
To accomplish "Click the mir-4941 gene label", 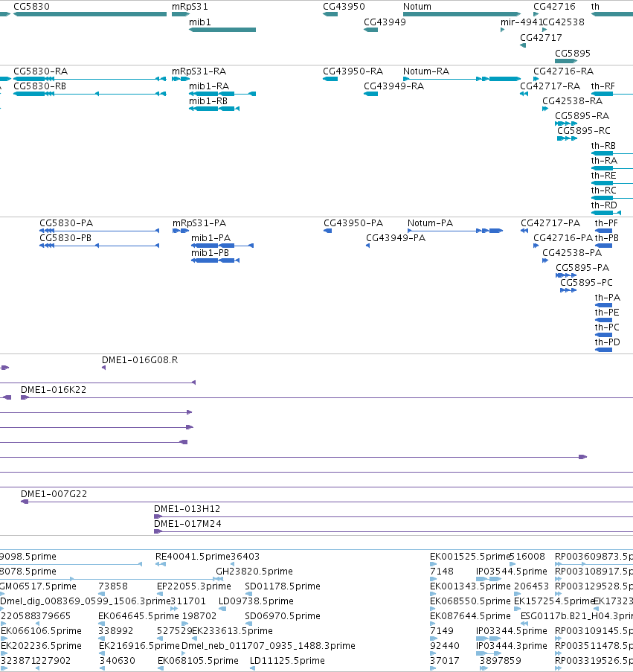I will pos(521,22).
